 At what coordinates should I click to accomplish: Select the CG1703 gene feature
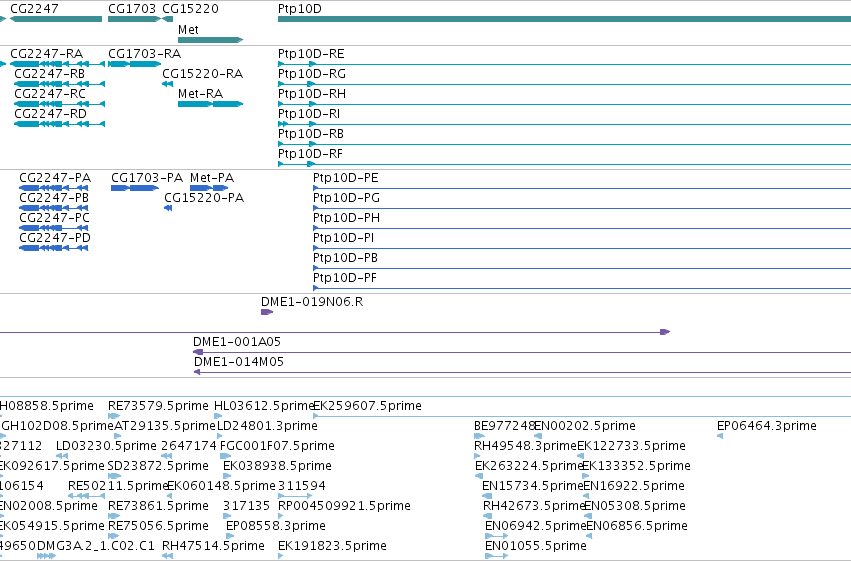tap(134, 19)
